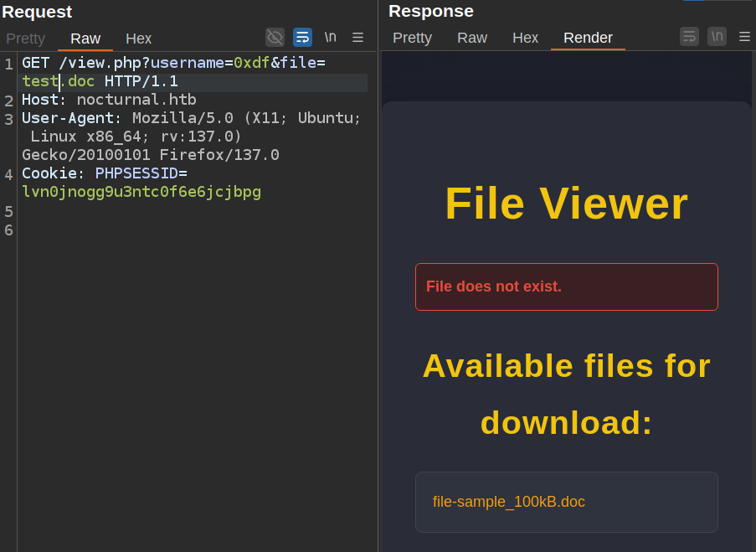
Task: Toggle hidden characters eye icon in Request
Action: click(275, 37)
